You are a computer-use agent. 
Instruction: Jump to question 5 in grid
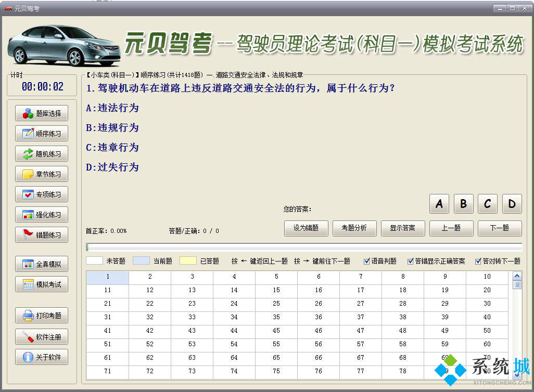[276, 277]
